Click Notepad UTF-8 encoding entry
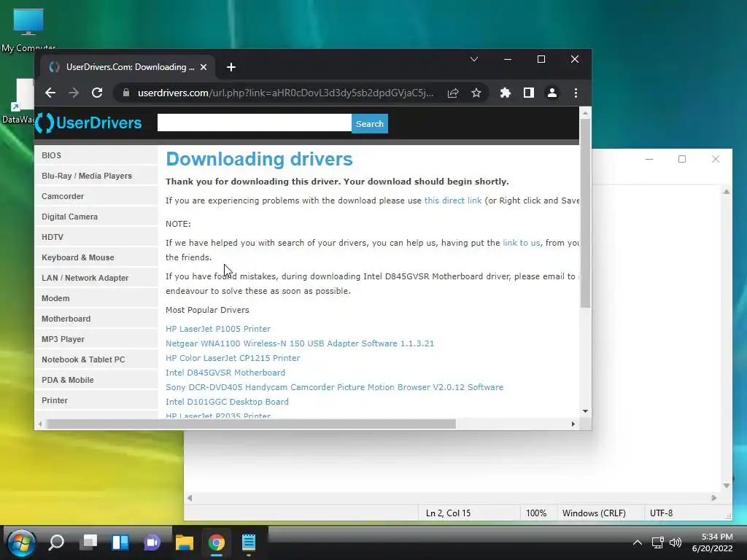This screenshot has width=747, height=560. pos(661,513)
